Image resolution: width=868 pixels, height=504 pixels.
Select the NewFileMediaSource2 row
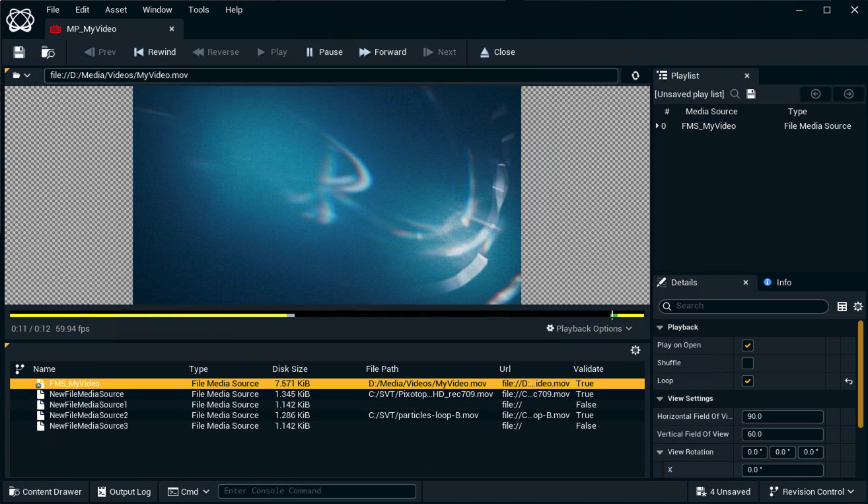(327, 415)
